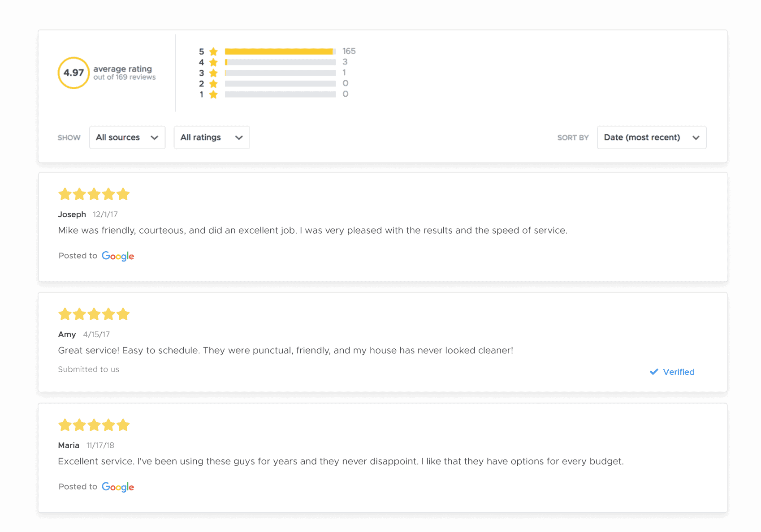Click the Google logo in Joseph's review
The image size is (761, 532).
pyautogui.click(x=118, y=256)
